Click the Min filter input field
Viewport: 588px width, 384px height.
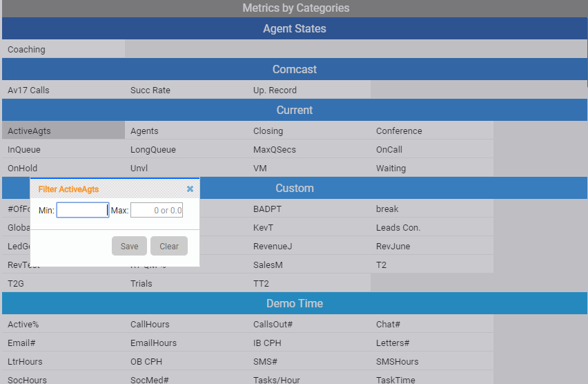point(82,210)
